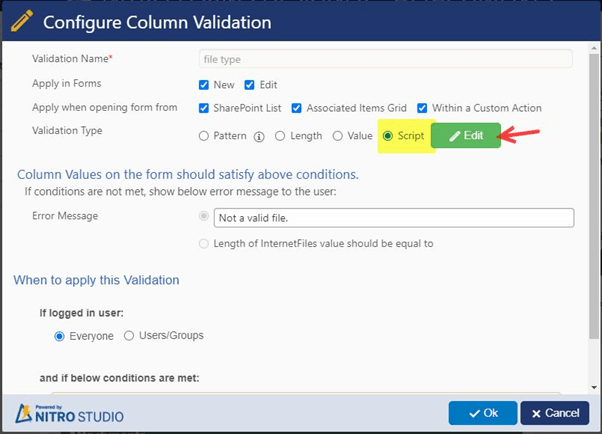This screenshot has height=434, width=602.
Task: Select the Pattern validation type
Action: point(205,136)
